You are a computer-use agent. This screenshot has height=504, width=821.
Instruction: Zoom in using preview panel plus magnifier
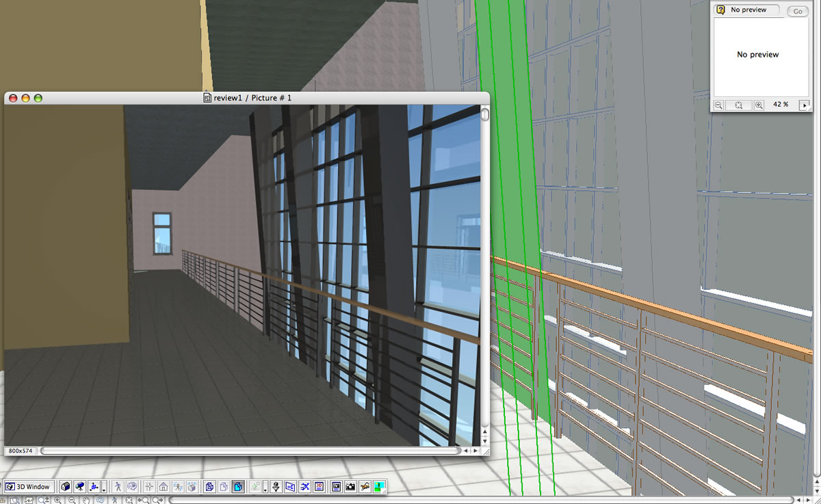point(759,105)
